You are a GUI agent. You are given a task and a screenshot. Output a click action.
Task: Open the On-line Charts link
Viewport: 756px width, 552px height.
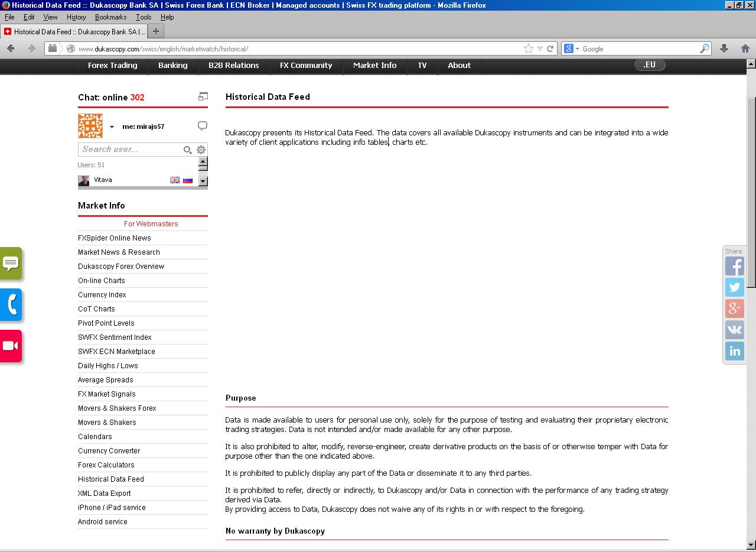coord(102,281)
